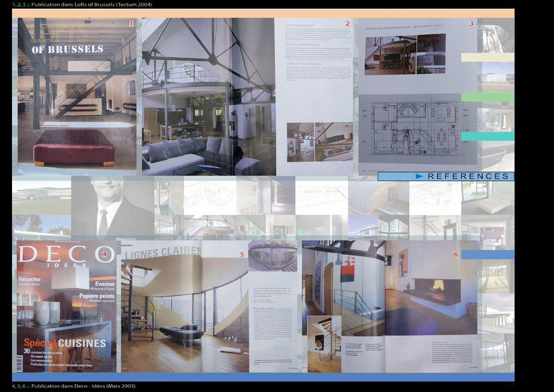Click the caption 'Publication dans Lofts of Brussels (Tectum 2004)'
The width and height of the screenshot is (554, 392).
[x=91, y=5]
